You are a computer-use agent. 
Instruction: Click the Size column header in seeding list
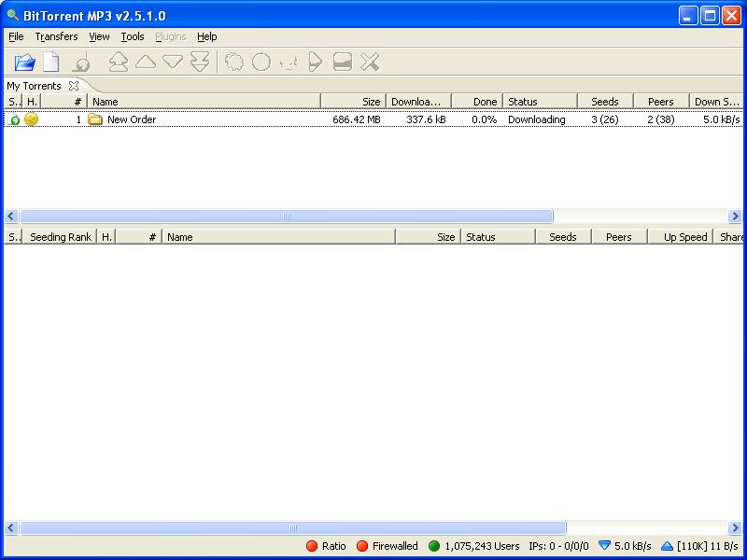(x=428, y=237)
